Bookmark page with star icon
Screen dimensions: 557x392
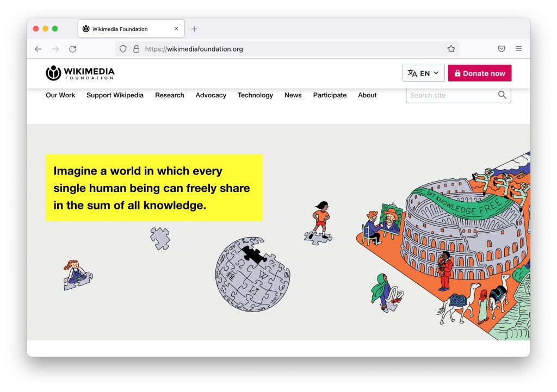[x=451, y=49]
